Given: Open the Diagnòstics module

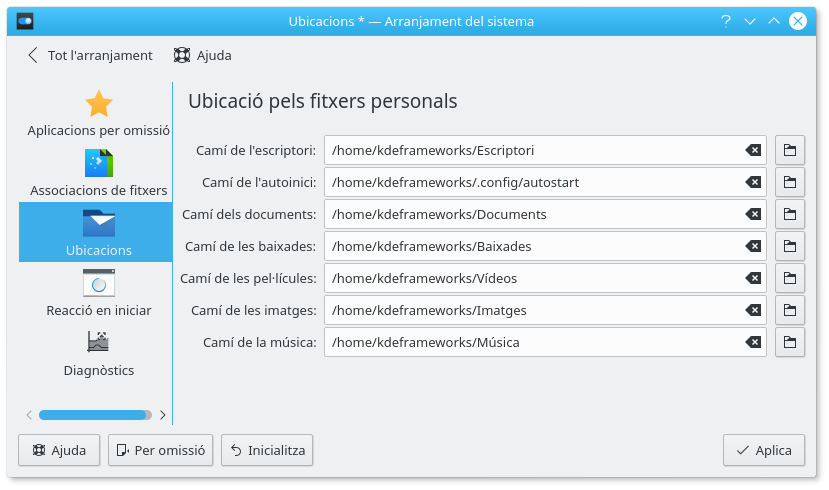Looking at the screenshot, I should point(98,353).
